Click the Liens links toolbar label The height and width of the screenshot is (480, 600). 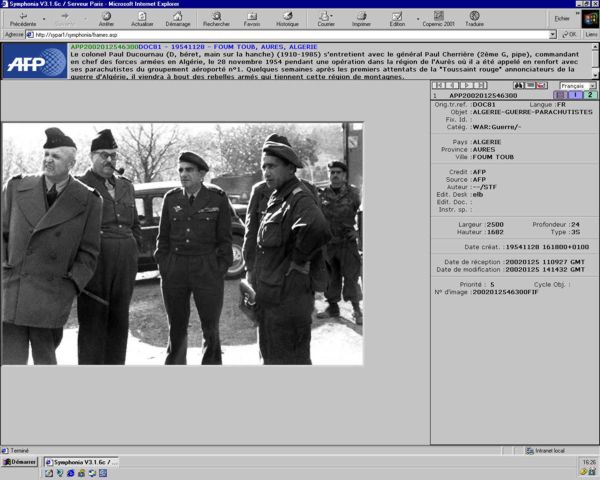tap(590, 34)
